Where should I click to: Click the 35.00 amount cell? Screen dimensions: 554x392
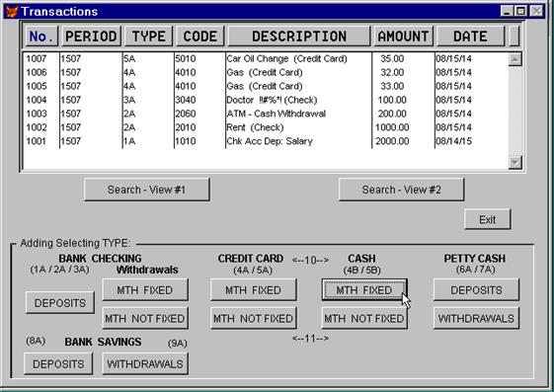click(x=392, y=58)
